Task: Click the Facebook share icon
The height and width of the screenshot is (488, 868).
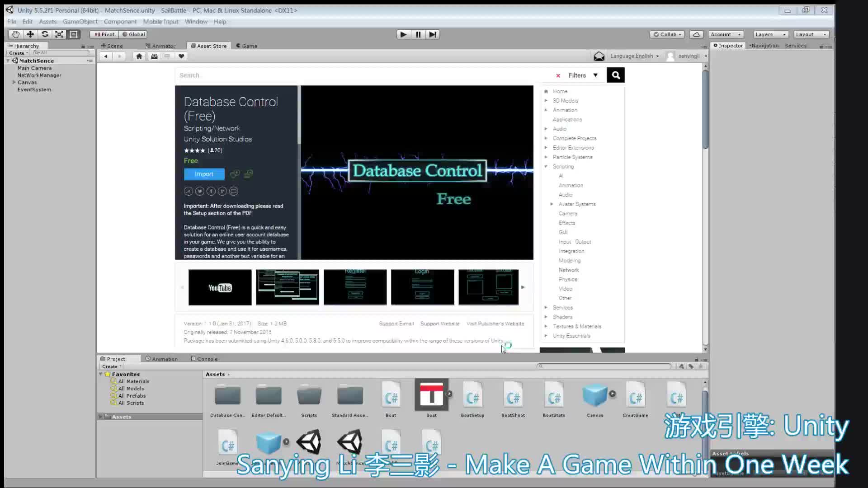Action: 211,191
